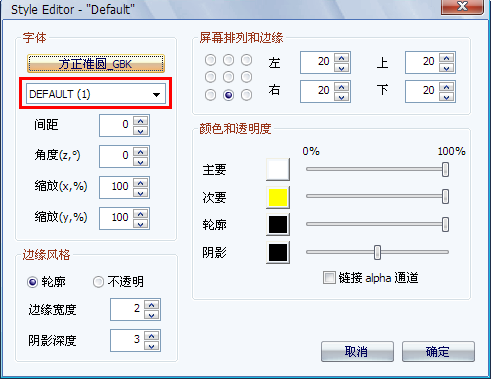The image size is (491, 380).
Task: Select the 轮廓 border style radio button
Action: [x=32, y=282]
